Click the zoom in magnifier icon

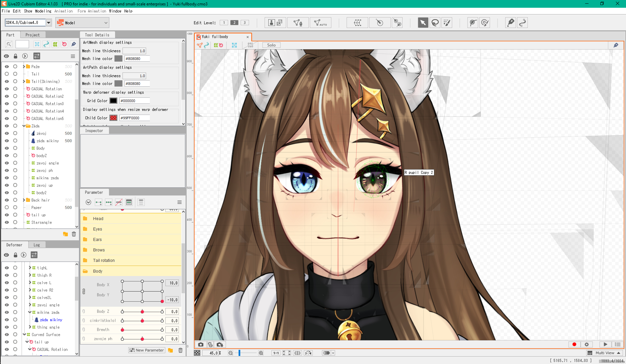pyautogui.click(x=261, y=353)
